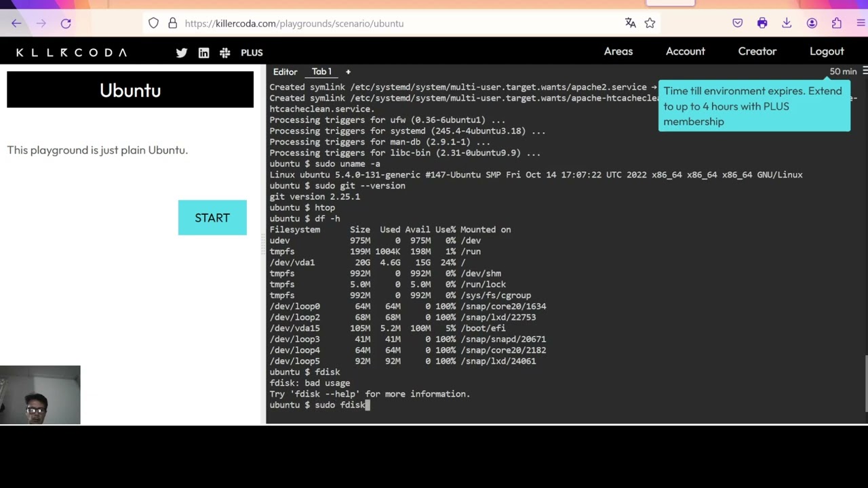Switch to the Editor tab

click(x=285, y=71)
